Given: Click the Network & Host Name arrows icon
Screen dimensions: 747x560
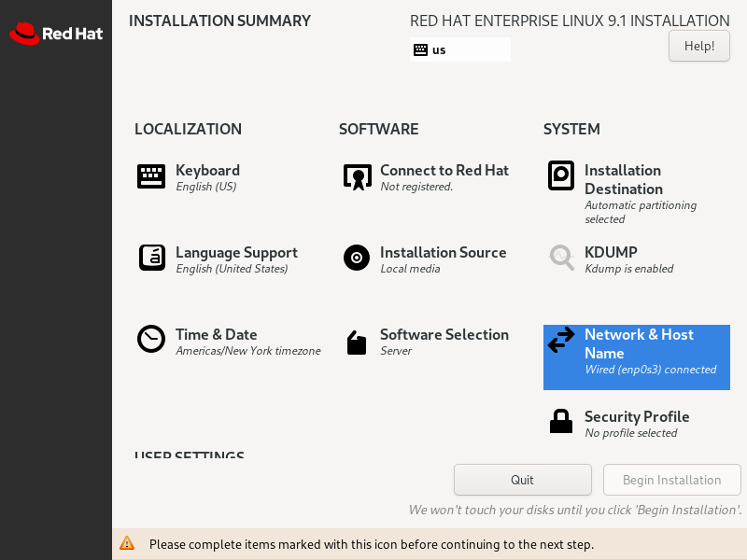Looking at the screenshot, I should pos(561,340).
